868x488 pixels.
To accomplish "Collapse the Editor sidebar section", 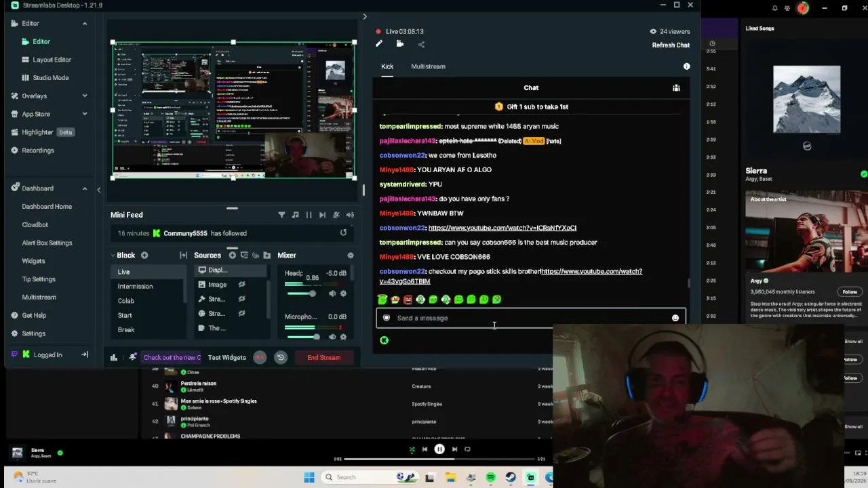I will tap(85, 24).
